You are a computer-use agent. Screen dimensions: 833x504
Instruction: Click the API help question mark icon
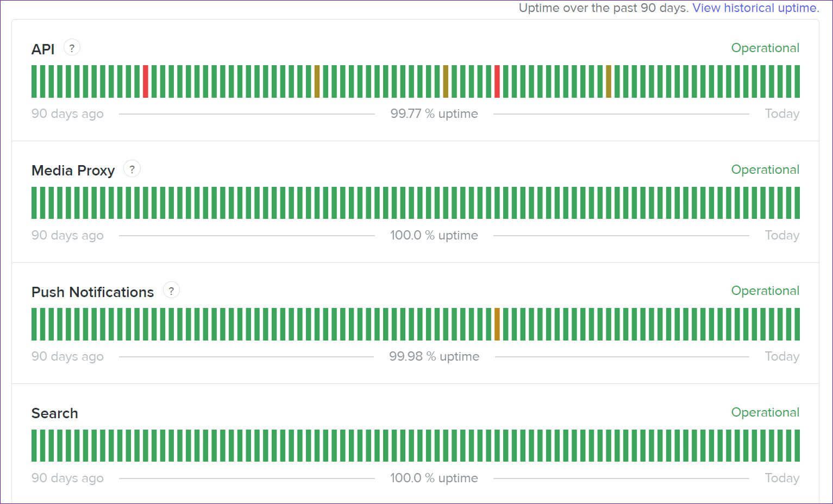72,48
